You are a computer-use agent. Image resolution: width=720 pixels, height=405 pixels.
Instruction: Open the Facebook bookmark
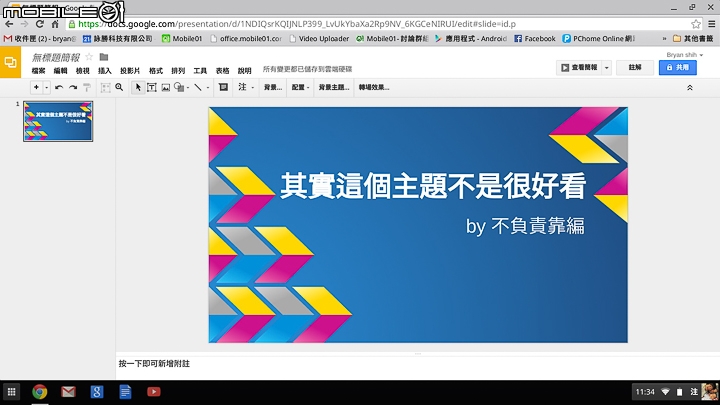point(534,39)
